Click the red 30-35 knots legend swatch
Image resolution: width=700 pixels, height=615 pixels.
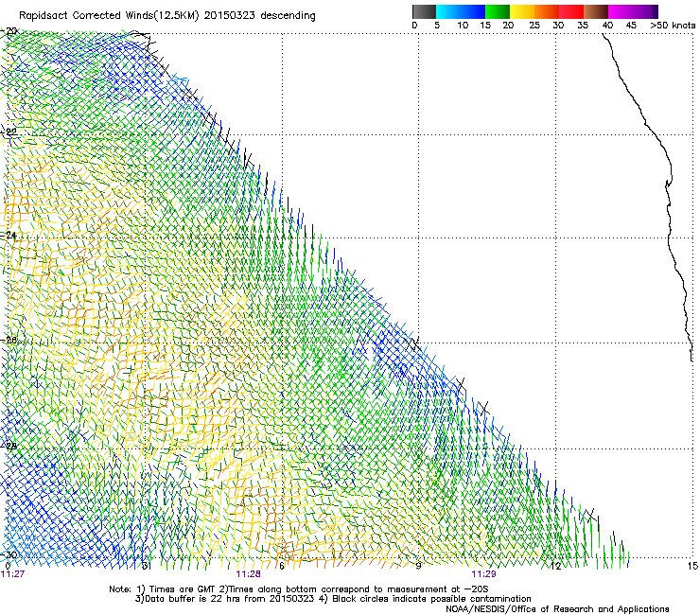571,11
